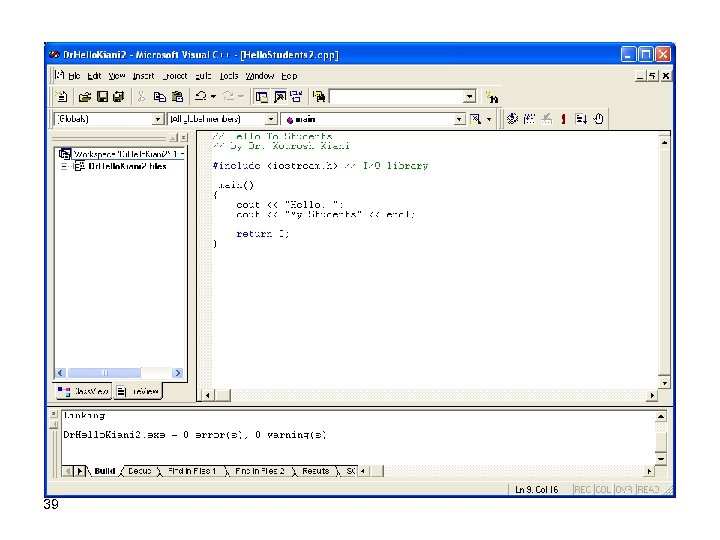Open the Window menu
The width and height of the screenshot is (720, 540).
click(x=260, y=76)
